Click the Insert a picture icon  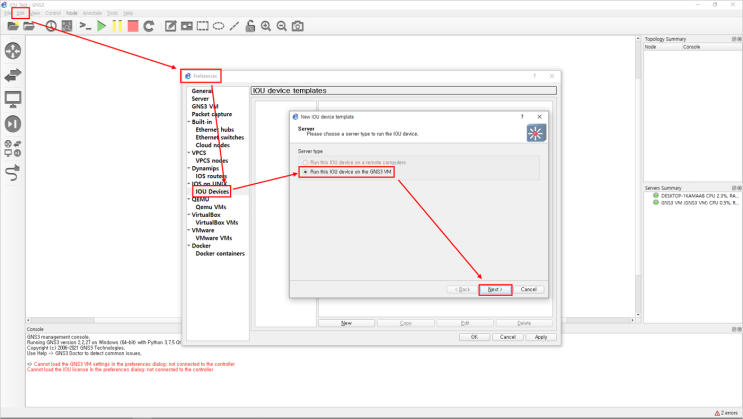tap(187, 26)
